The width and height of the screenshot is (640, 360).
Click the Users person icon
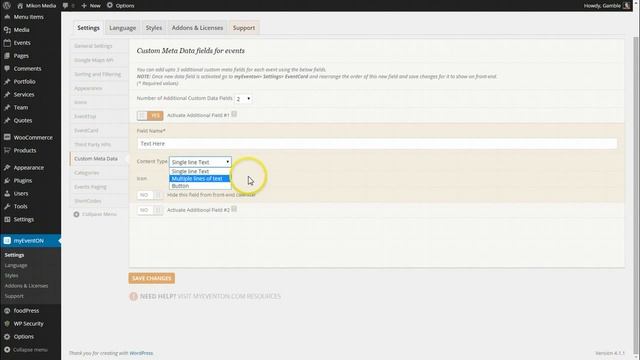(x=7, y=193)
